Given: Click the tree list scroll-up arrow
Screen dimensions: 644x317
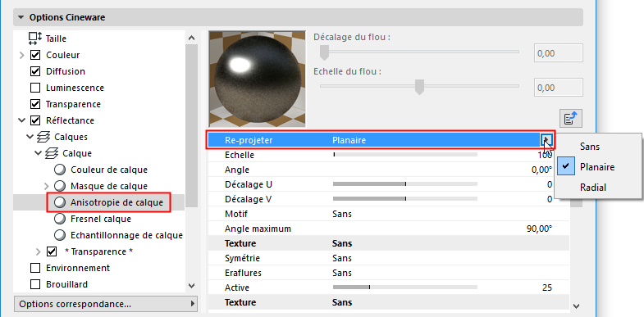Looking at the screenshot, I should (x=191, y=38).
